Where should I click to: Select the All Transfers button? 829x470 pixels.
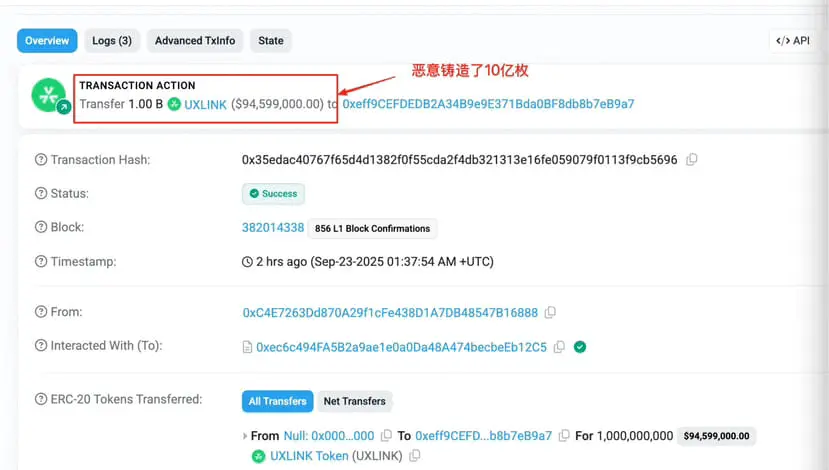[278, 401]
